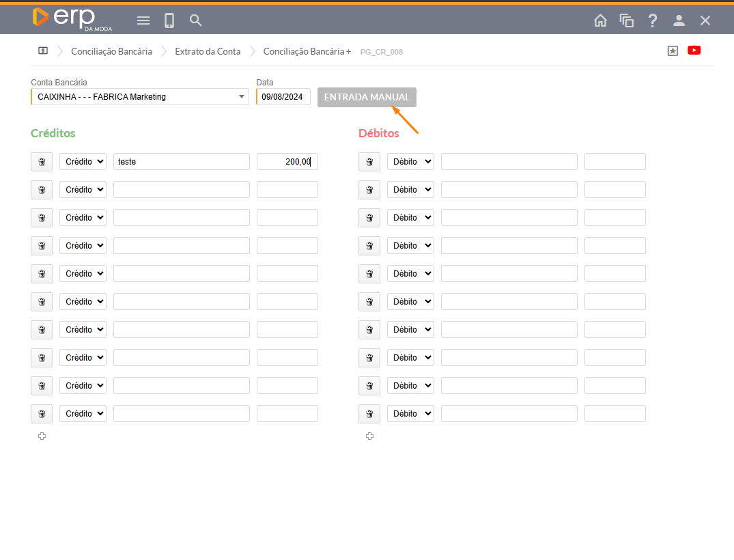Click the Data field with 09/08/2024
This screenshot has width=734, height=560.
coord(283,97)
